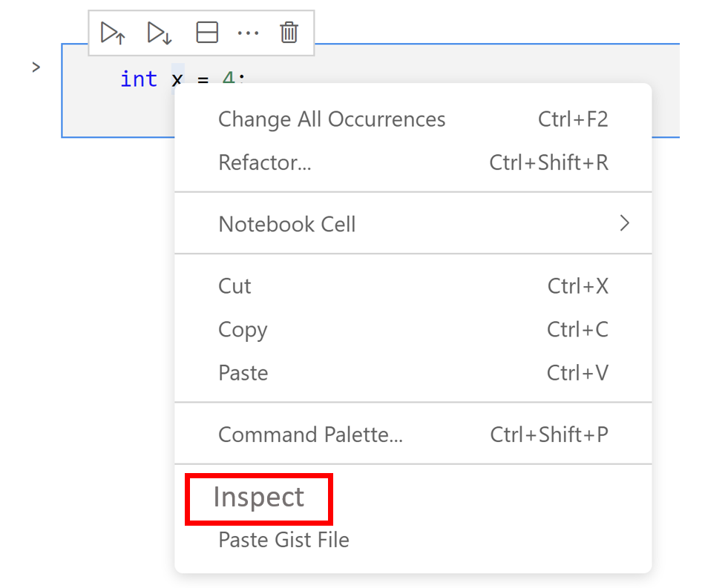Choose Inspect from the context menu

pyautogui.click(x=258, y=498)
